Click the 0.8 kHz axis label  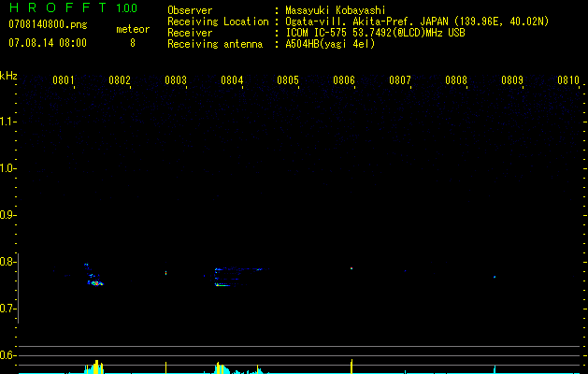pyautogui.click(x=7, y=262)
